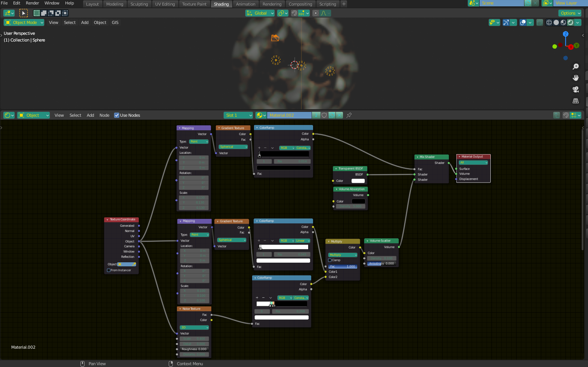Add a new workspace with plus button

[344, 4]
